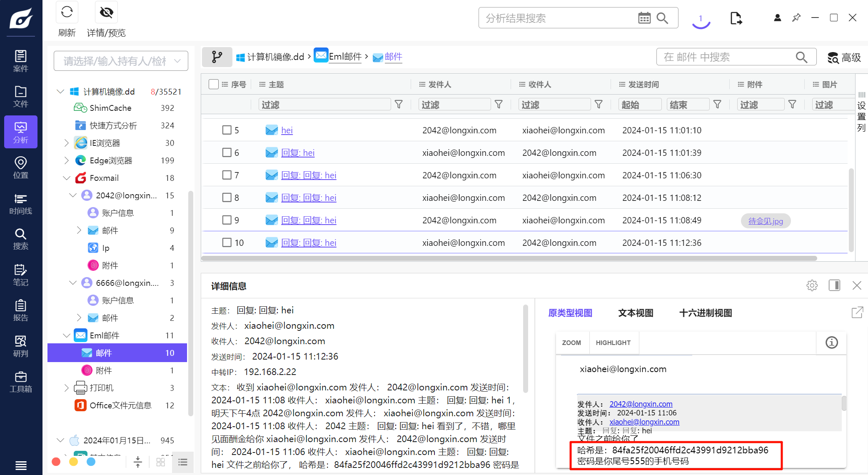Tick the select-all checkbox in the table header

coord(213,84)
